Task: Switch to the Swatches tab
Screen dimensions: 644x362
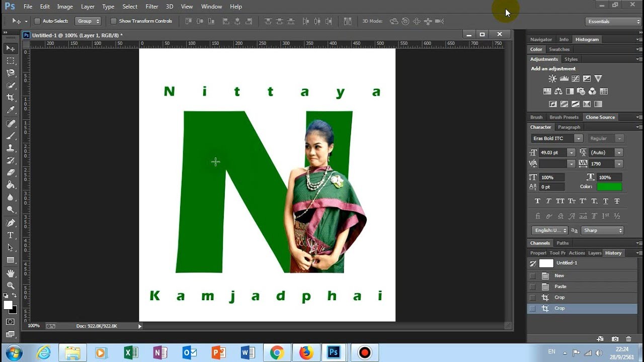Action: (559, 49)
